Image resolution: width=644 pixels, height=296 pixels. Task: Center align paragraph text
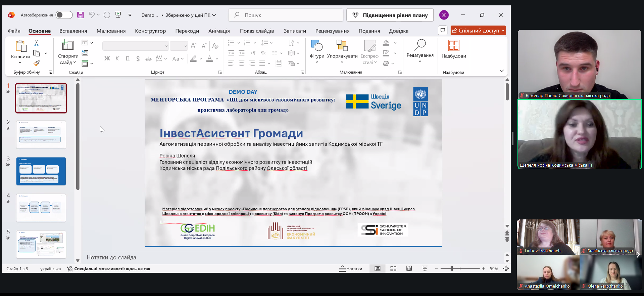click(x=241, y=63)
